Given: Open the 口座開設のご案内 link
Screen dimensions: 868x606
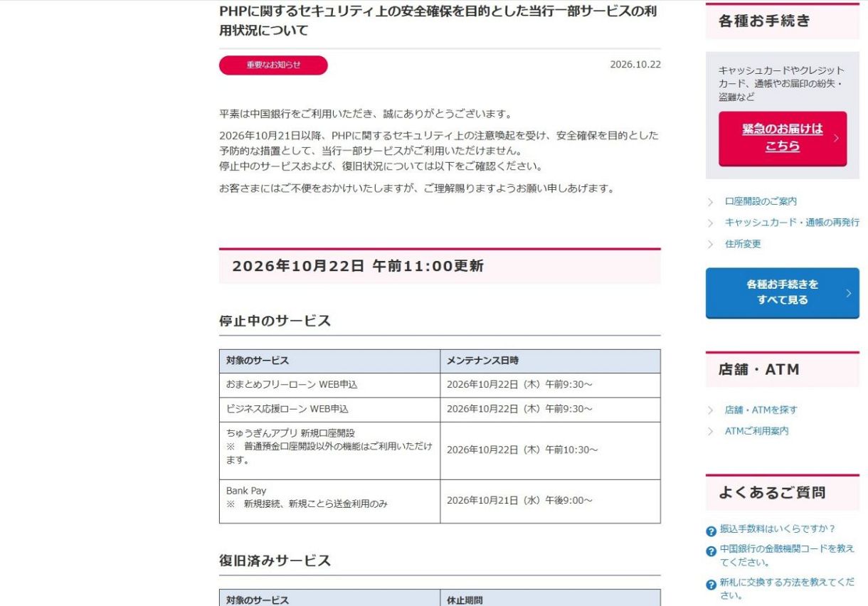Looking at the screenshot, I should point(761,202).
